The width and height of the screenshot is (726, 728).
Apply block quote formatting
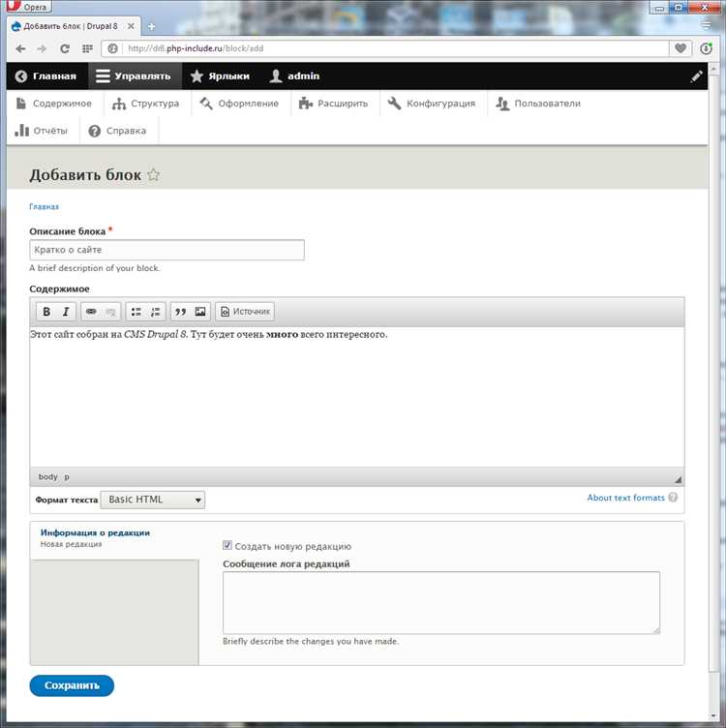181,312
